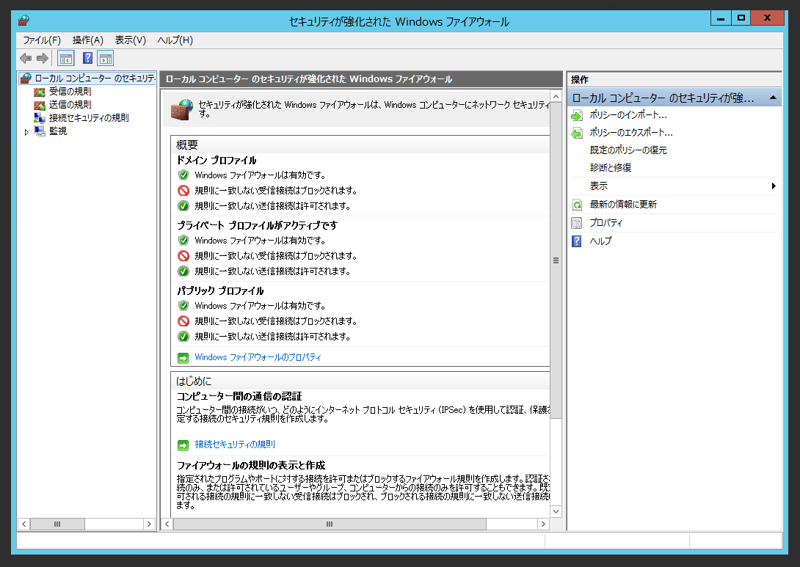Viewport: 800px width, 567px height.
Task: Select 受信の規則 in the tree
Action: pyautogui.click(x=70, y=92)
